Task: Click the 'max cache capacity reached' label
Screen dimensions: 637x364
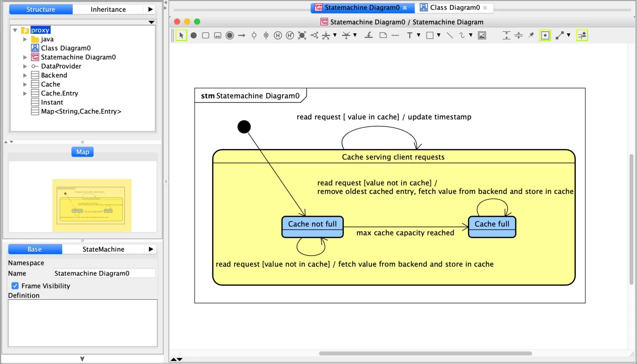Action: pyautogui.click(x=405, y=233)
